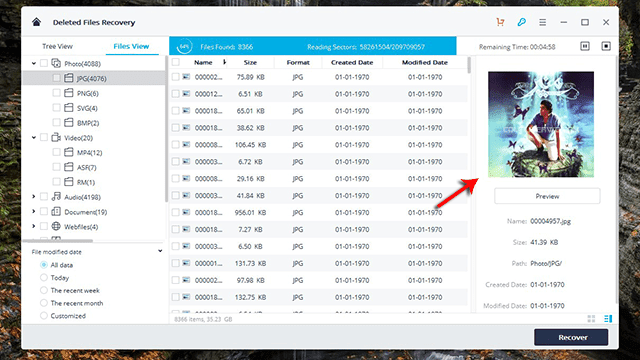Click the file list vertical scrollbar
Viewport: 640px width, 360px height.
(x=469, y=65)
